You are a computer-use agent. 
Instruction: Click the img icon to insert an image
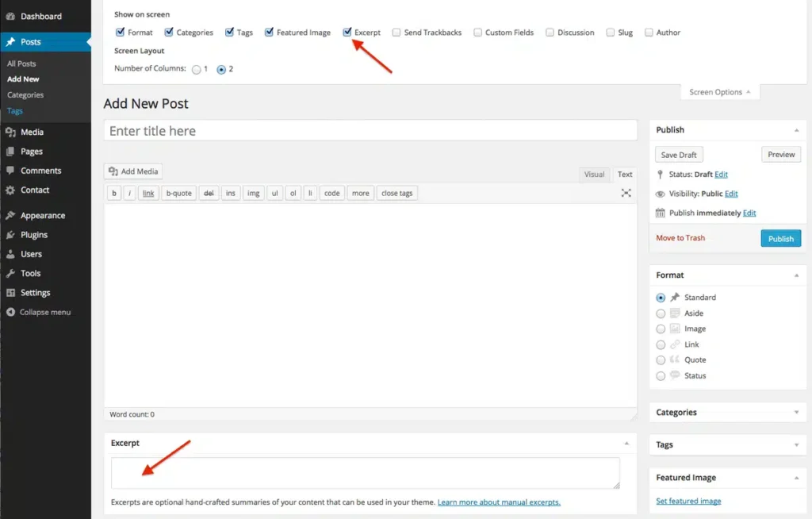(253, 193)
